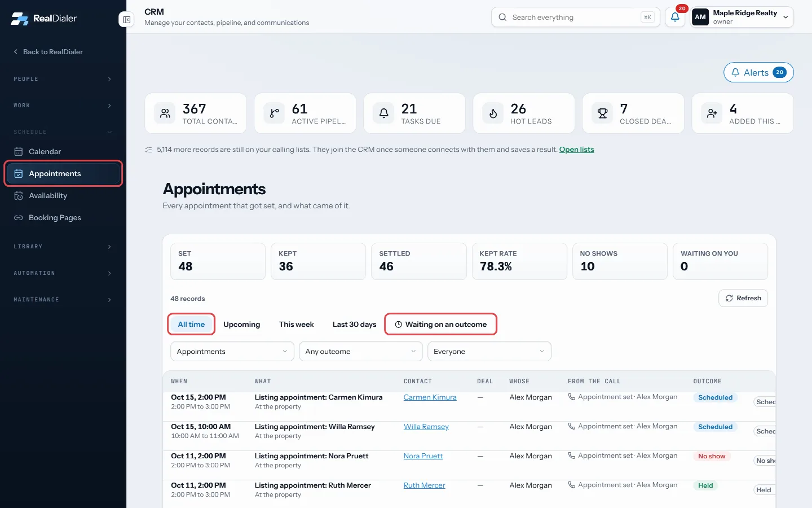Open the Appointments type dropdown
812x508 pixels.
click(232, 351)
